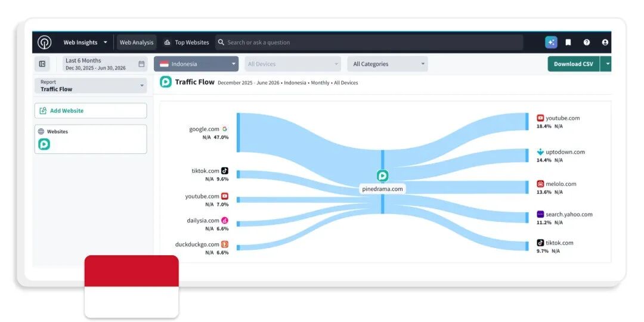Click the 7.0% value under youtube.com
This screenshot has height=322, width=644.
(x=222, y=205)
